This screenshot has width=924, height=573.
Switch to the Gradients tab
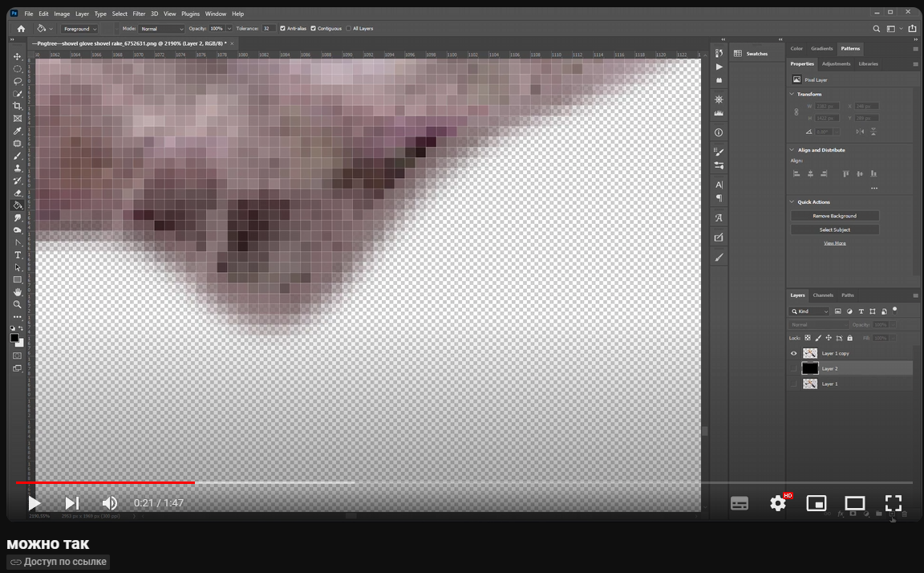(821, 48)
